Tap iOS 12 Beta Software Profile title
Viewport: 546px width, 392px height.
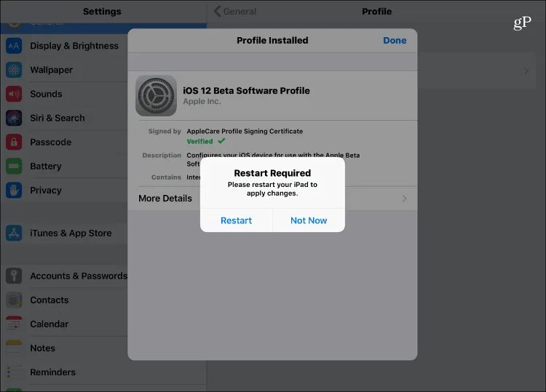[246, 90]
